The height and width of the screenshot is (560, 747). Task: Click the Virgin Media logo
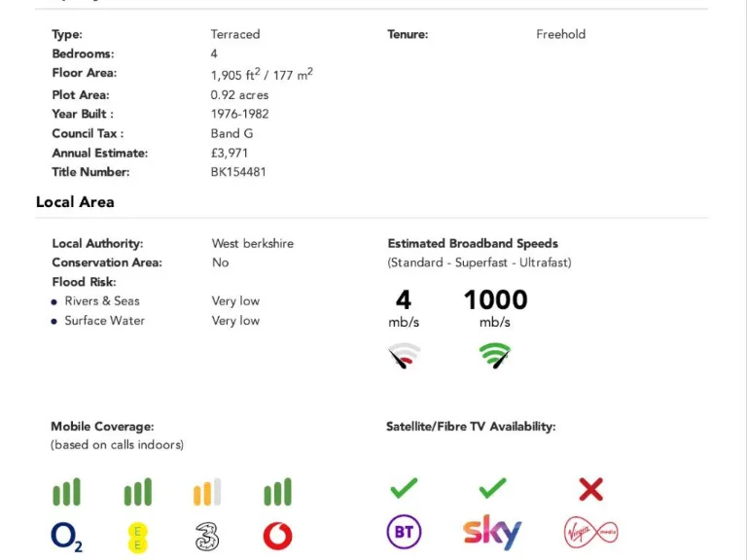click(x=590, y=533)
